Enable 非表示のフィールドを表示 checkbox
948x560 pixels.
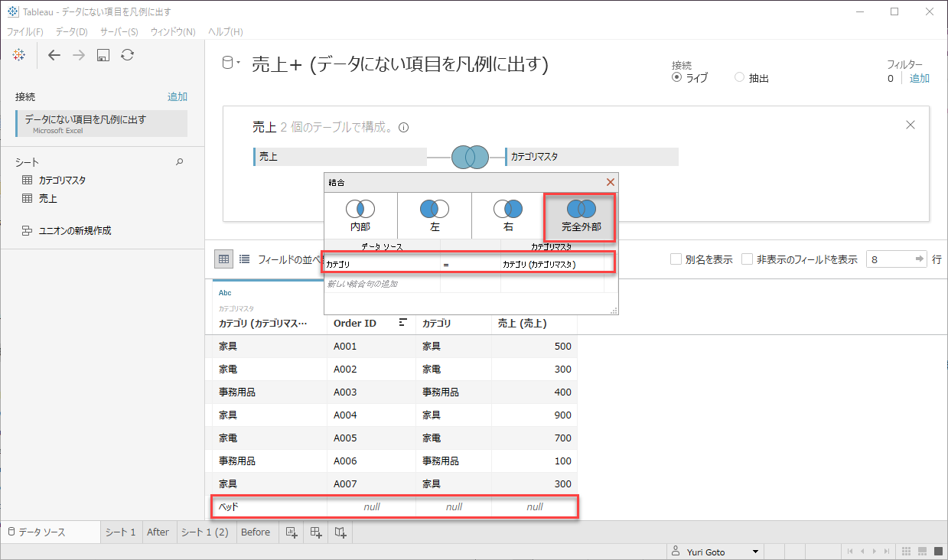coord(747,259)
